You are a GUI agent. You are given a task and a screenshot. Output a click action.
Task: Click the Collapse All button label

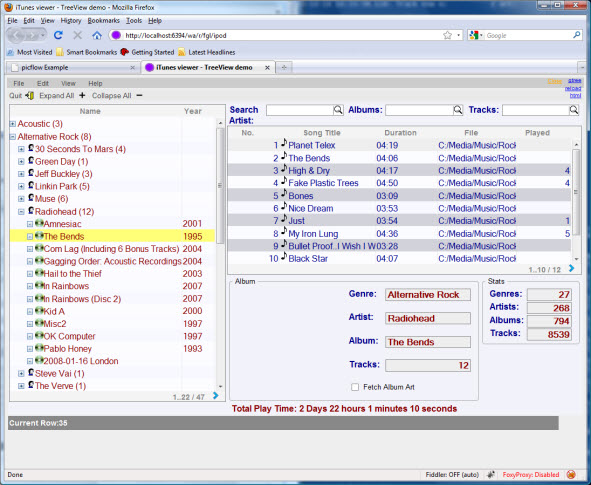[x=112, y=96]
